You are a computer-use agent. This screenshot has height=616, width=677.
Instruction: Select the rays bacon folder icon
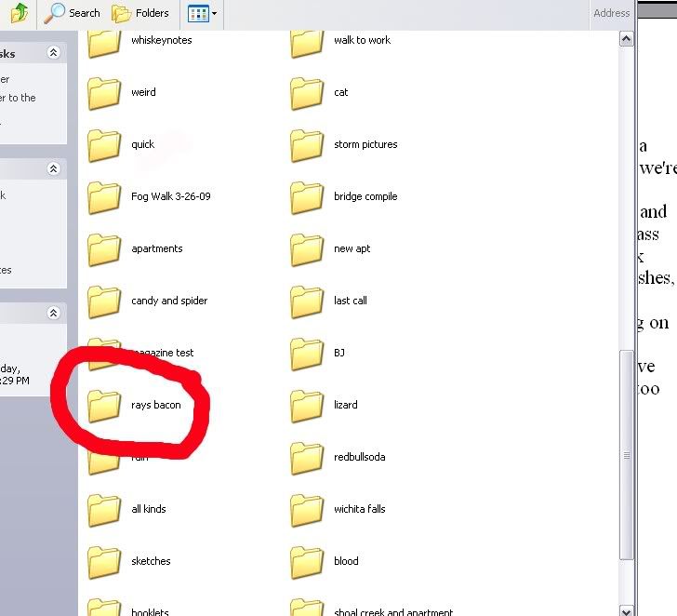(104, 406)
